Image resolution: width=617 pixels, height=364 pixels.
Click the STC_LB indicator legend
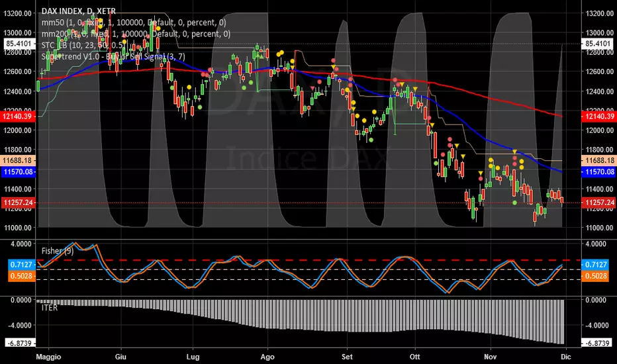point(83,45)
